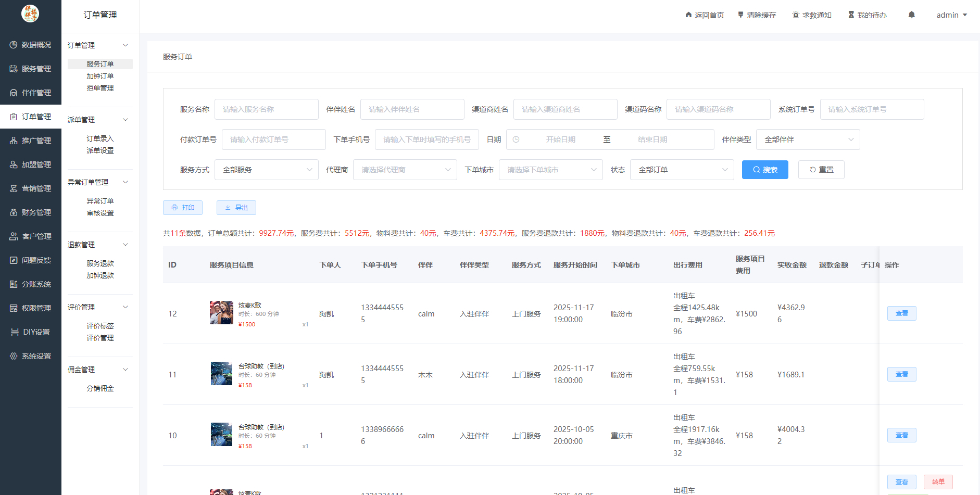Open partner profile link 木木
Screen dimensions: 980x495
tap(425, 374)
